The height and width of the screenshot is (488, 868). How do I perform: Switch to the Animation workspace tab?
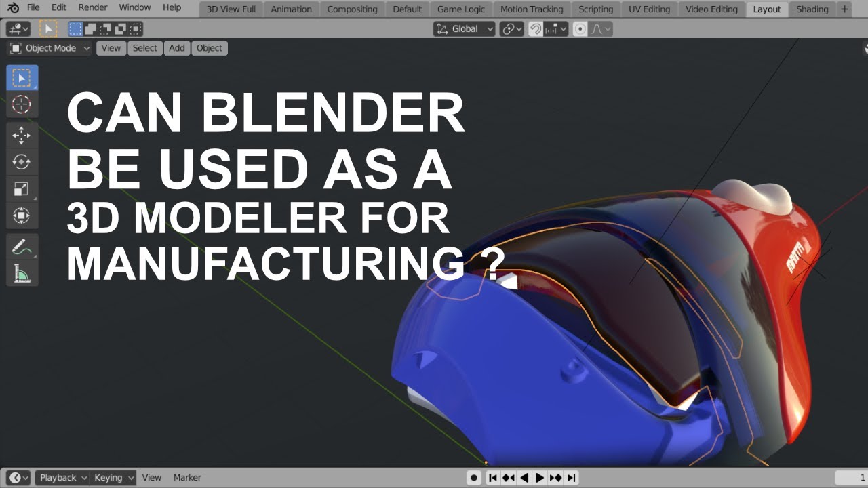click(292, 9)
